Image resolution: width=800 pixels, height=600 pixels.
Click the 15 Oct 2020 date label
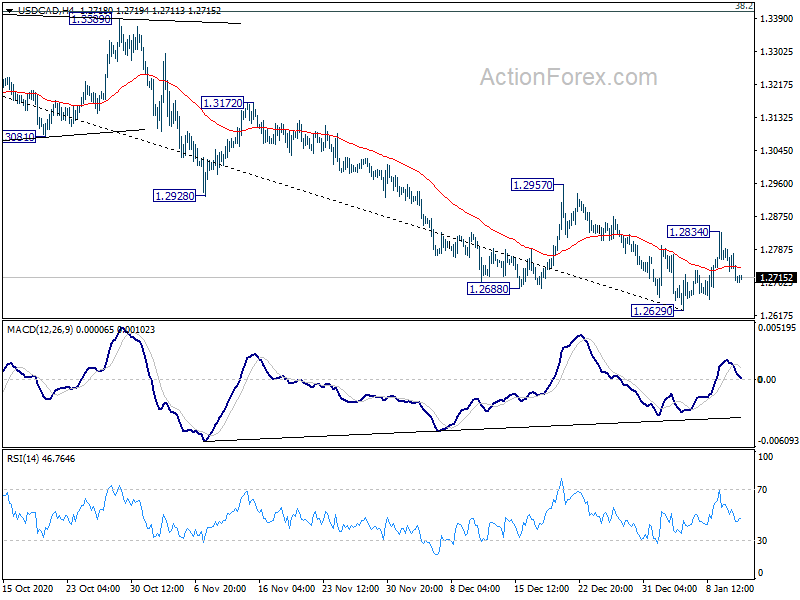[28, 589]
